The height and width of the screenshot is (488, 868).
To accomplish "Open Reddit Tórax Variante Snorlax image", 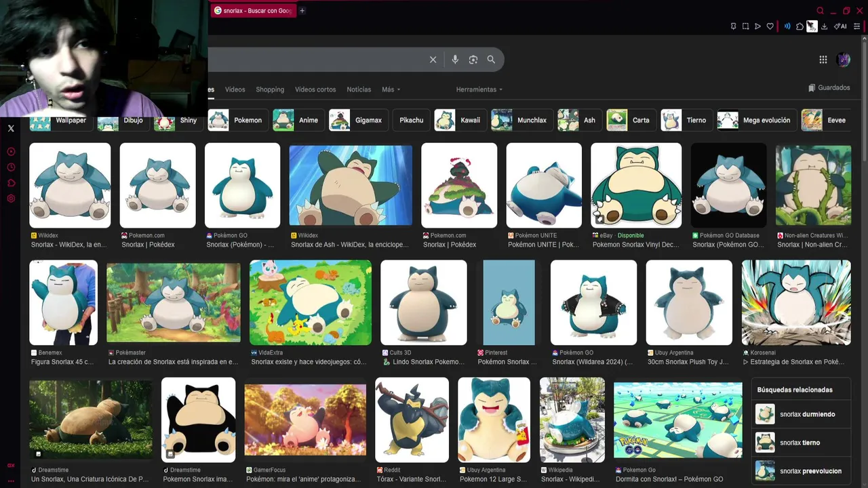I will (412, 420).
